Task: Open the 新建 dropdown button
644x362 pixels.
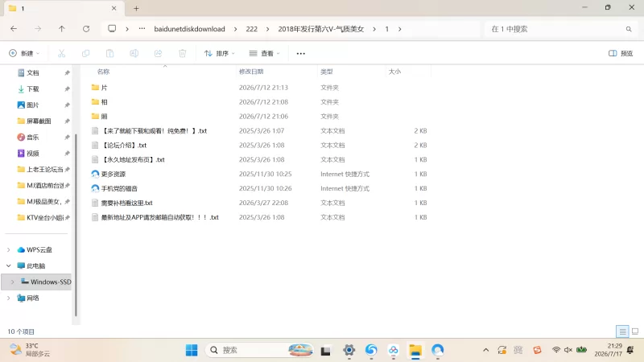Action: pos(25,53)
